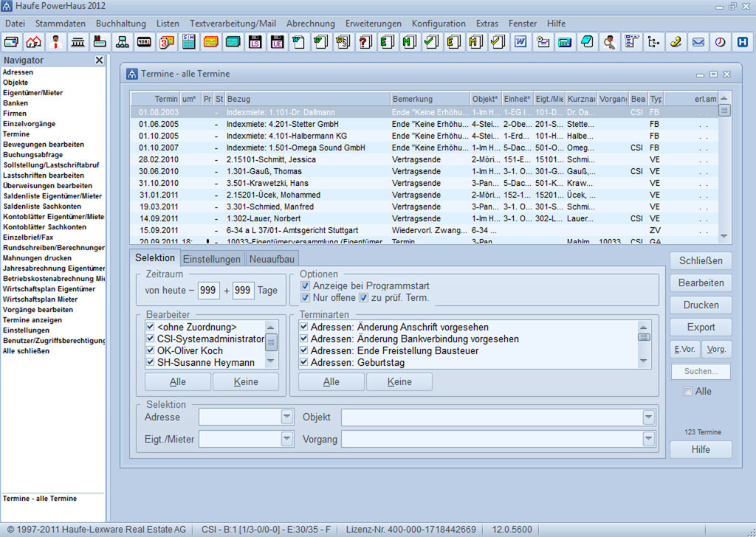Screen dimensions: 756x537
Task: Open the Konfiguration menu
Action: point(439,23)
